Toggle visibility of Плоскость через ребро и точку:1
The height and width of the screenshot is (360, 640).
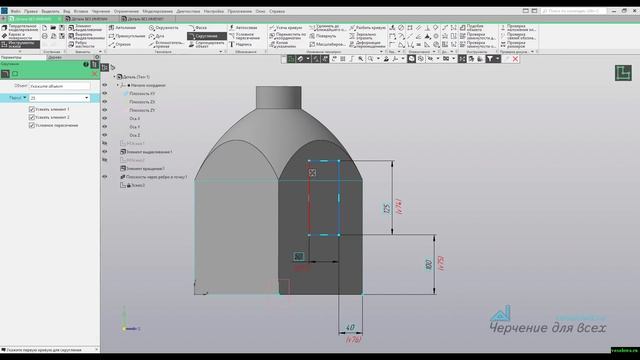[105, 177]
